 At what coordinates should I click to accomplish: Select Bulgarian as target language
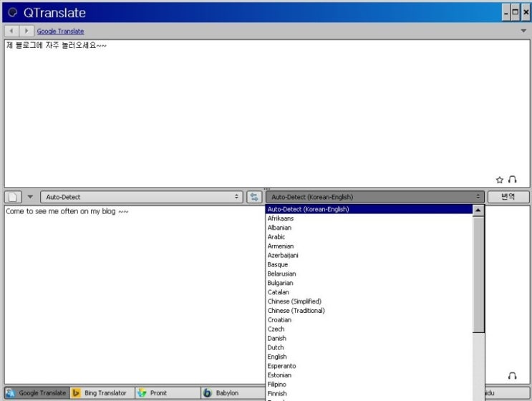click(x=369, y=283)
